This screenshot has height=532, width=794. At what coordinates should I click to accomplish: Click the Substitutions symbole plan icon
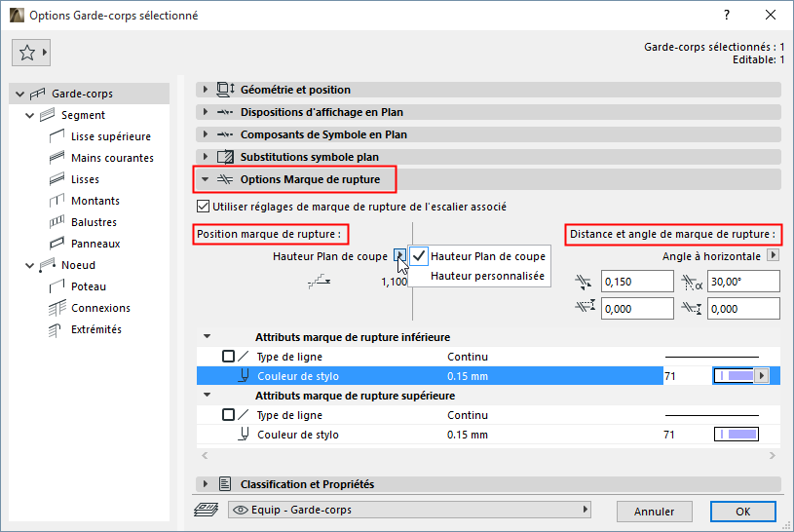click(x=225, y=157)
